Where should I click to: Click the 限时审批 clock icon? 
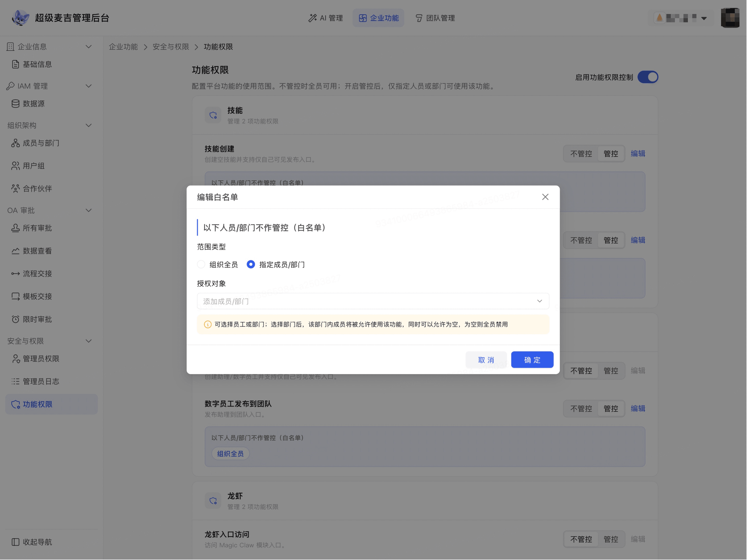(15, 319)
